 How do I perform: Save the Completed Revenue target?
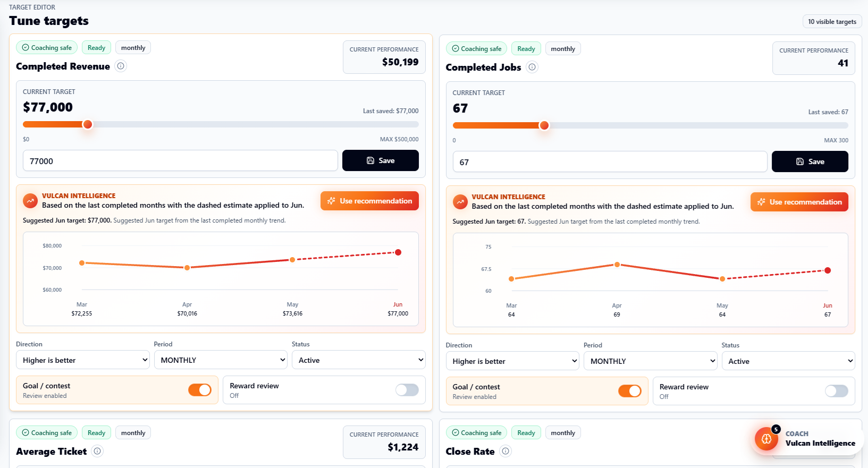point(381,160)
